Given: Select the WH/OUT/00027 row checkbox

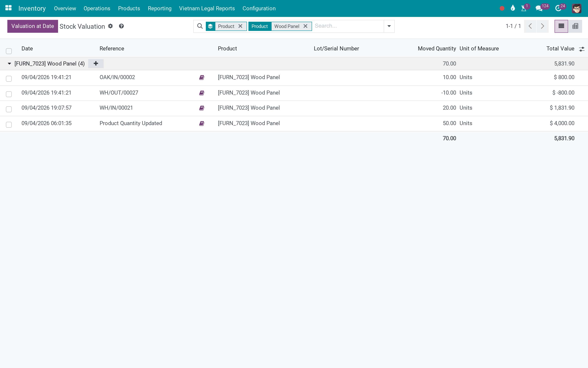Looking at the screenshot, I should (x=9, y=94).
